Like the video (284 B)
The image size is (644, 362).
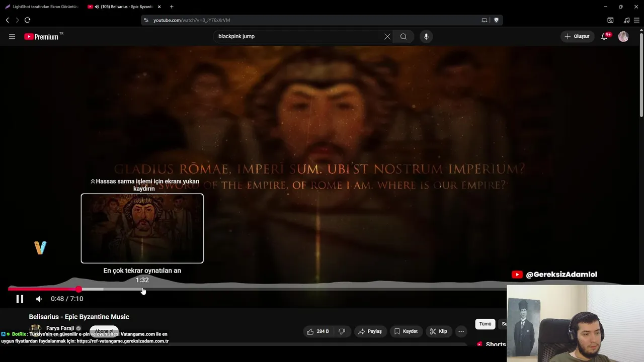point(318,331)
